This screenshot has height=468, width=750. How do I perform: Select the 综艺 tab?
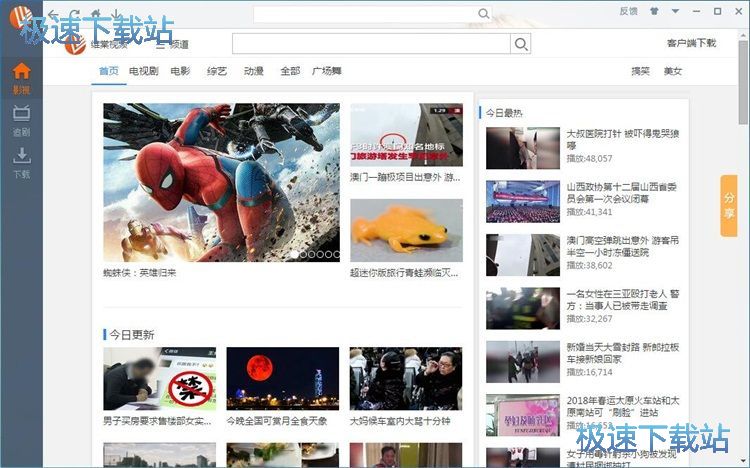(x=217, y=71)
